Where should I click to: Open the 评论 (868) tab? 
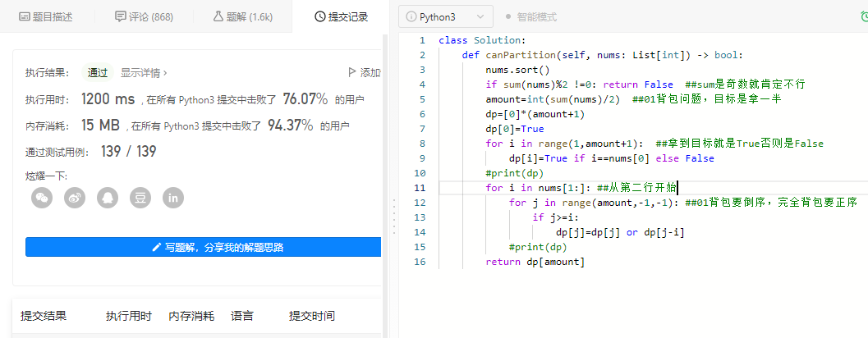[x=144, y=16]
